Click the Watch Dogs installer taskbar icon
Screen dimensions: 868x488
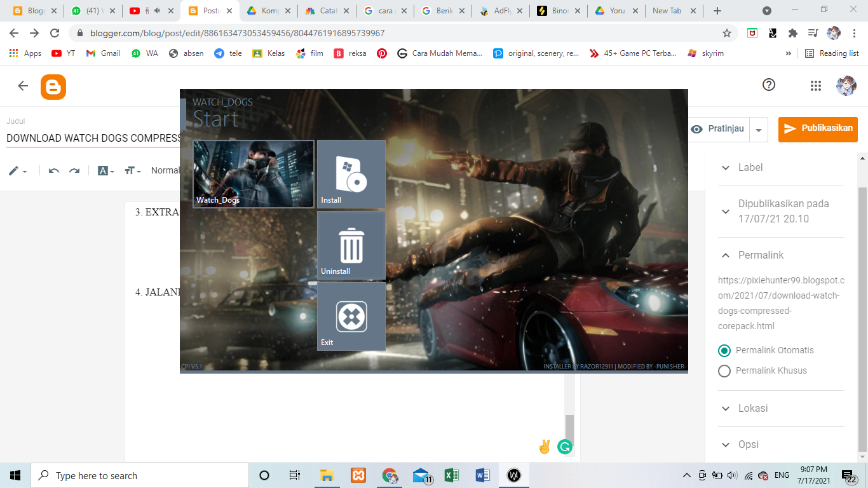(x=514, y=475)
